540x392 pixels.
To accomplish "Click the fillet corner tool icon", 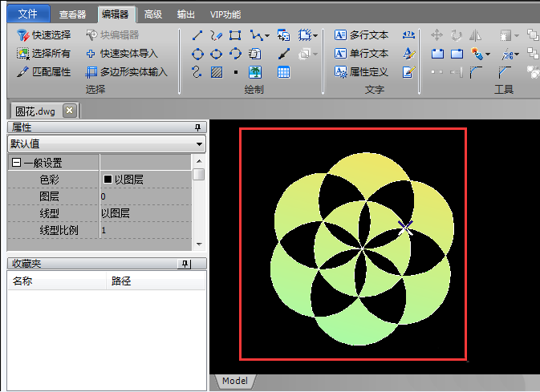I will point(476,72).
